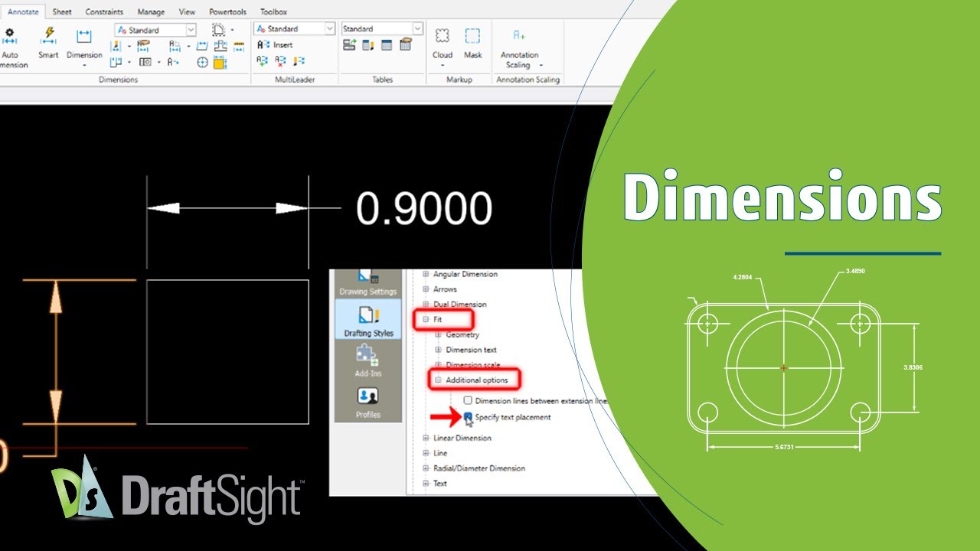980x551 pixels.
Task: Open Drawing Settings in the Options sidebar
Action: click(x=367, y=283)
